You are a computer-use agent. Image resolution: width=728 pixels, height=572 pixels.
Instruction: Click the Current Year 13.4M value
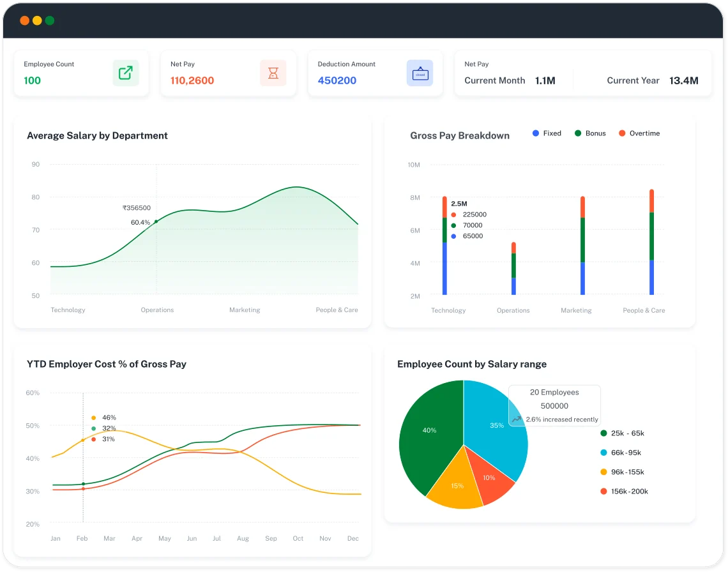(684, 81)
